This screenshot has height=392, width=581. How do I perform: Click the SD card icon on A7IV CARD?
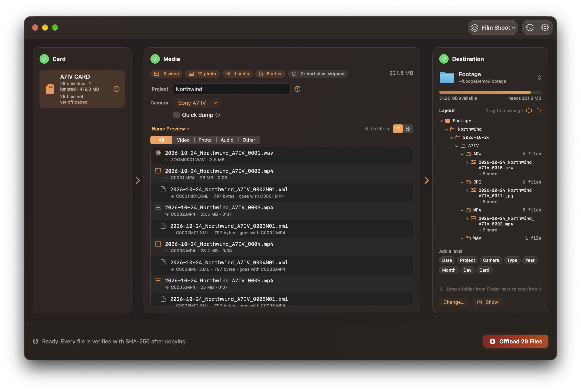pyautogui.click(x=50, y=89)
